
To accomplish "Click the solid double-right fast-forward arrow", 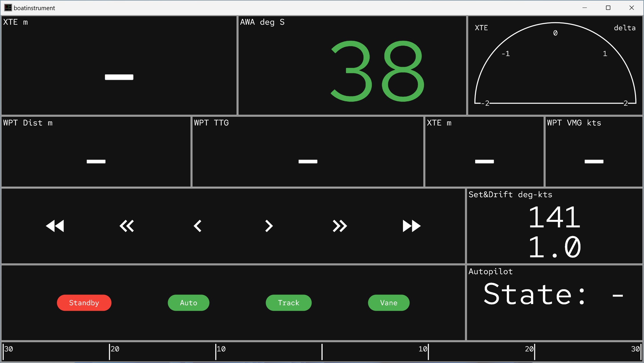I will (411, 226).
